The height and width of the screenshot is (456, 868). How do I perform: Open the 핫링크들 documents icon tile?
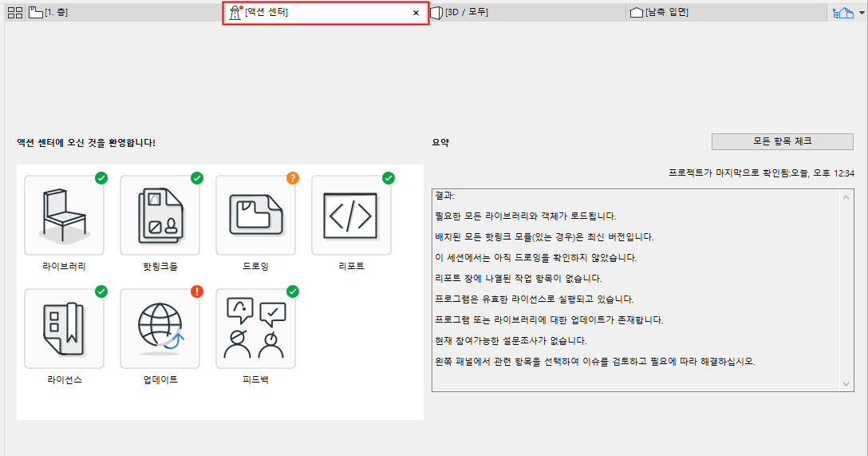coord(160,216)
